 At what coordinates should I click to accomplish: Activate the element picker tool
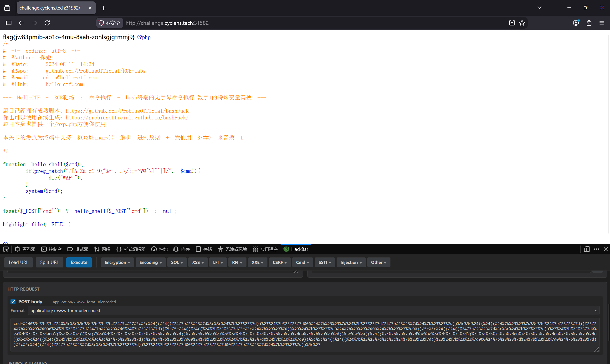tap(6, 249)
